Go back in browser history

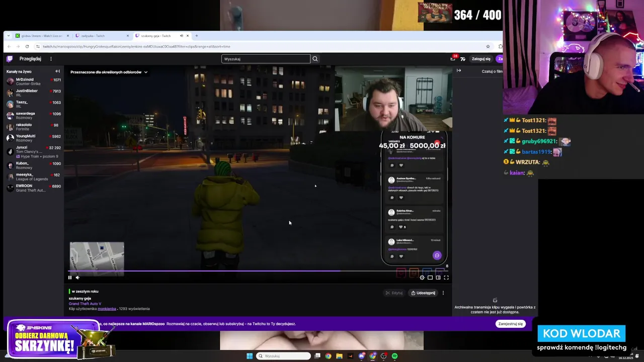[x=9, y=46]
